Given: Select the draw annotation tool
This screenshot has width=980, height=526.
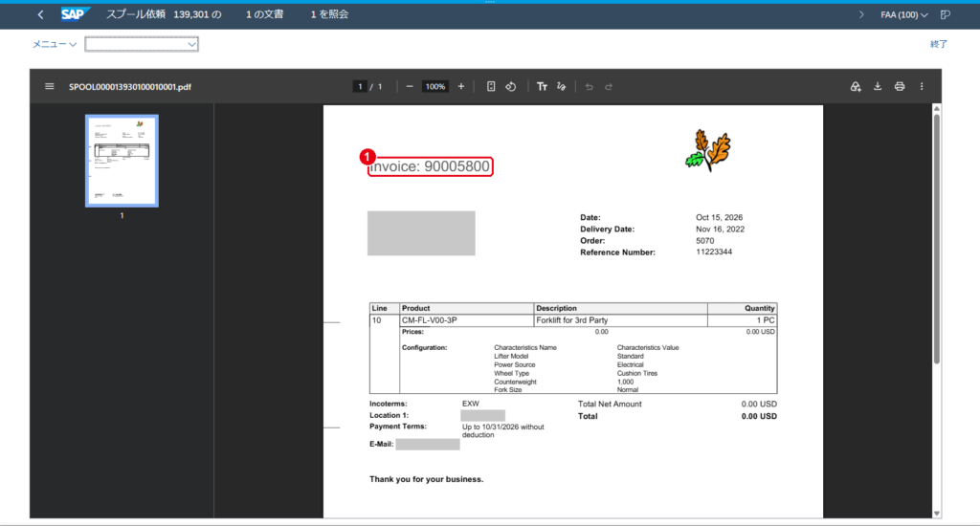Looking at the screenshot, I should (561, 86).
